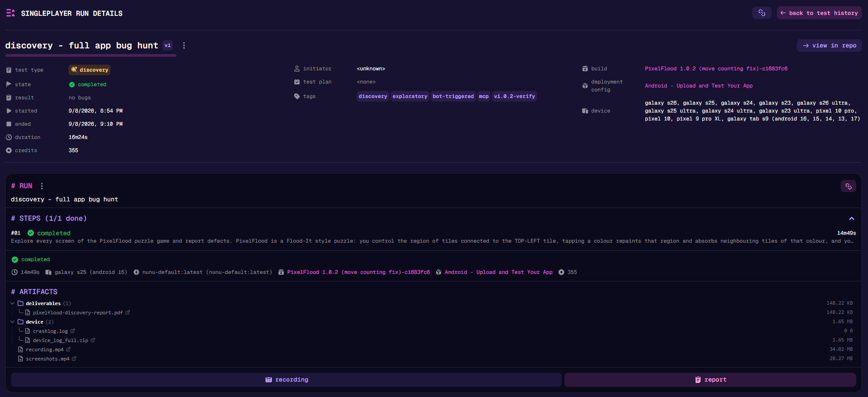868x397 pixels.
Task: Click recording.mp4 file name
Action: coord(45,350)
